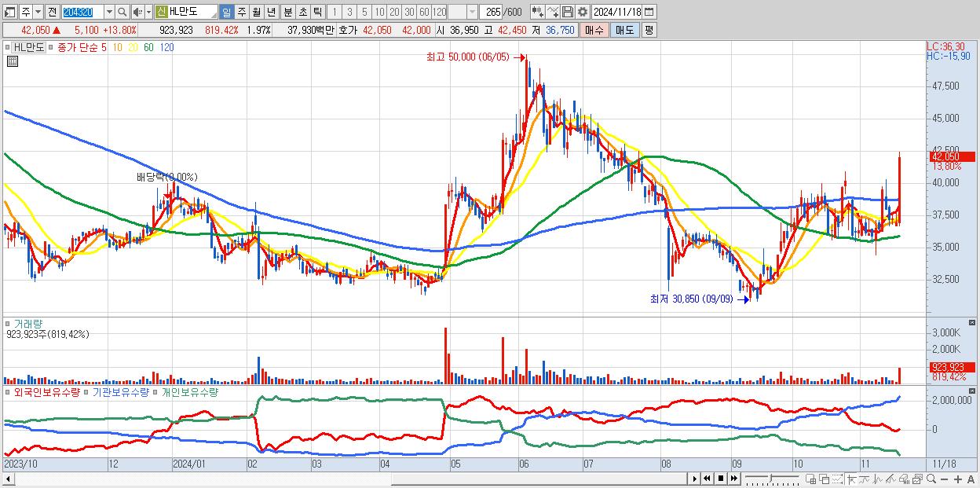This screenshot has height=488, width=980.
Task: Choose the 5 interval button in toolbar
Action: click(364, 12)
